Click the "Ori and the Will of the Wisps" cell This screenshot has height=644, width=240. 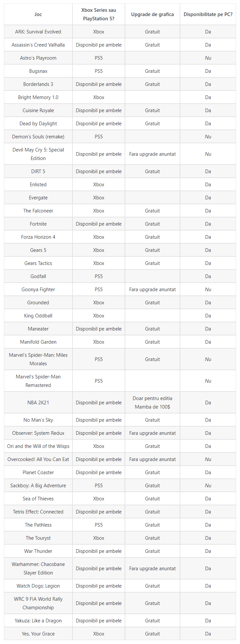click(38, 446)
